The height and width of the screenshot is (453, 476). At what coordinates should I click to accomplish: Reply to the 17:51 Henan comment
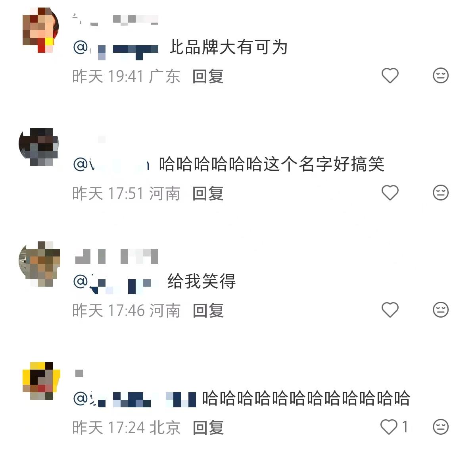(208, 193)
